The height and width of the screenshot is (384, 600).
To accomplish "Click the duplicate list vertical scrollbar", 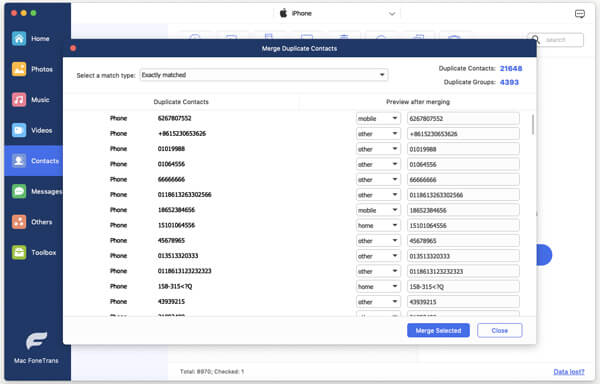I will pos(533,124).
